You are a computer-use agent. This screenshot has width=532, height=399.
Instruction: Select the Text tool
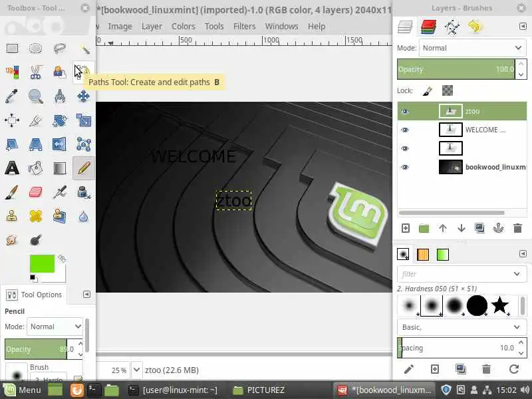[12, 168]
